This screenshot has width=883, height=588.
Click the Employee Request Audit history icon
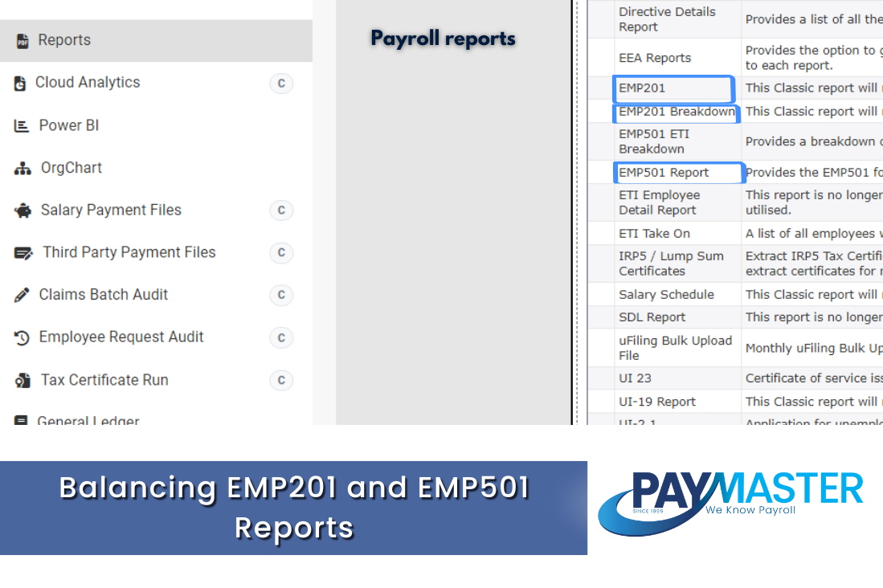click(x=21, y=337)
